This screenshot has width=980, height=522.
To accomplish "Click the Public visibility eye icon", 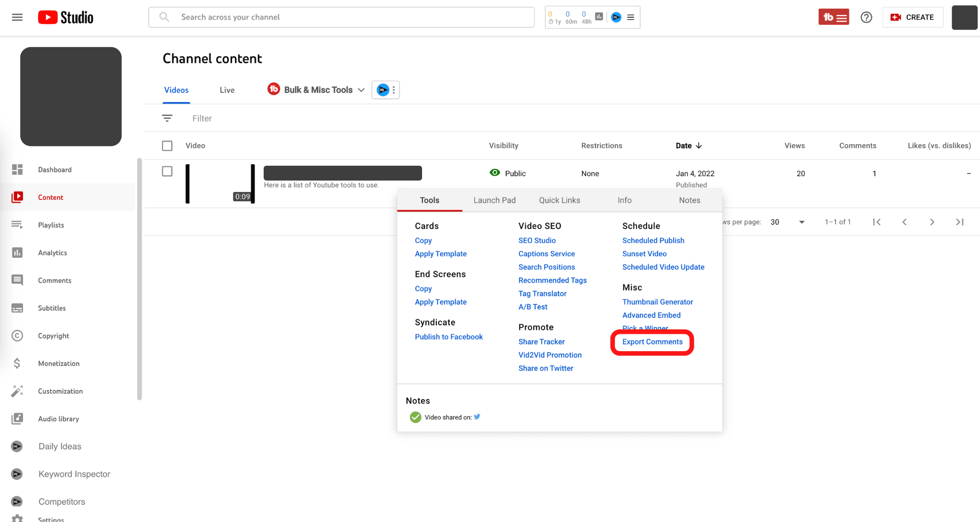I will 495,173.
